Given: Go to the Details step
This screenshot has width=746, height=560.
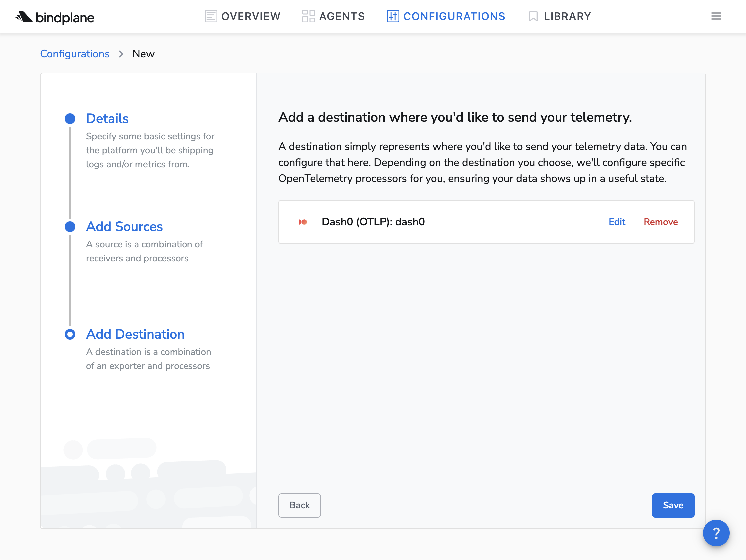Looking at the screenshot, I should 107,118.
